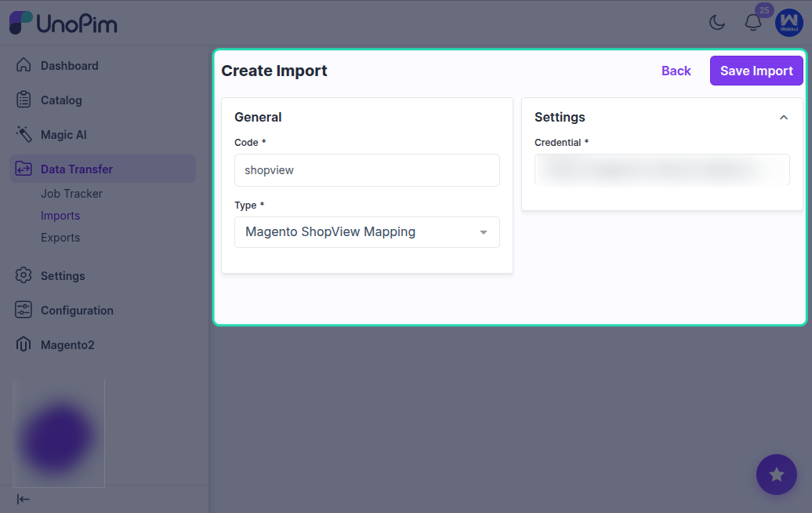Screen dimensions: 812x513
Task: Go to Imports submenu
Action: (60, 216)
